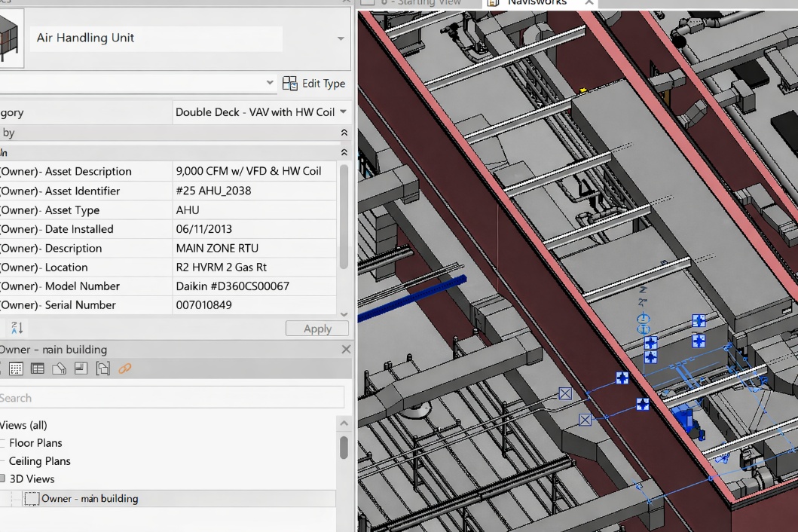Open the Double Deck - VAV category dropdown
Image resolution: width=798 pixels, height=532 pixels.
click(343, 112)
